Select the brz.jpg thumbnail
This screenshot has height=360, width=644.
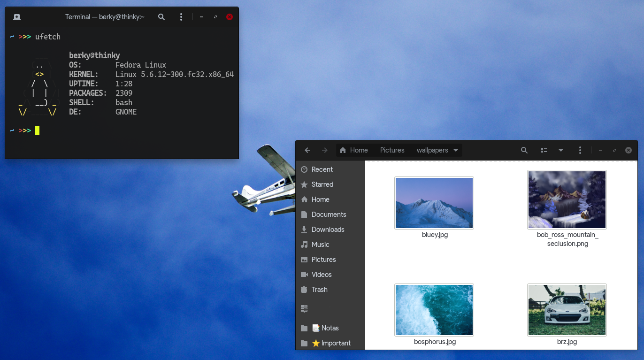(567, 310)
